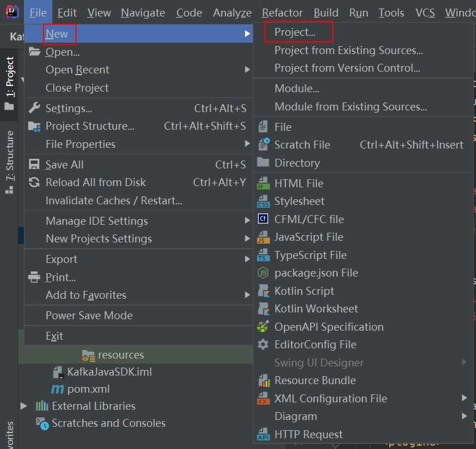The height and width of the screenshot is (449, 476).
Task: Expand the File Properties submenu arrow
Action: [x=248, y=143]
